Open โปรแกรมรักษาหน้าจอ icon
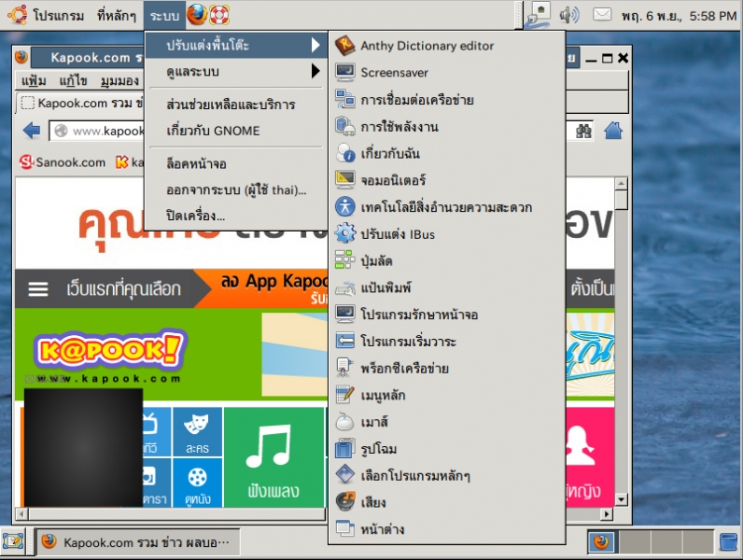The height and width of the screenshot is (560, 743). [345, 314]
